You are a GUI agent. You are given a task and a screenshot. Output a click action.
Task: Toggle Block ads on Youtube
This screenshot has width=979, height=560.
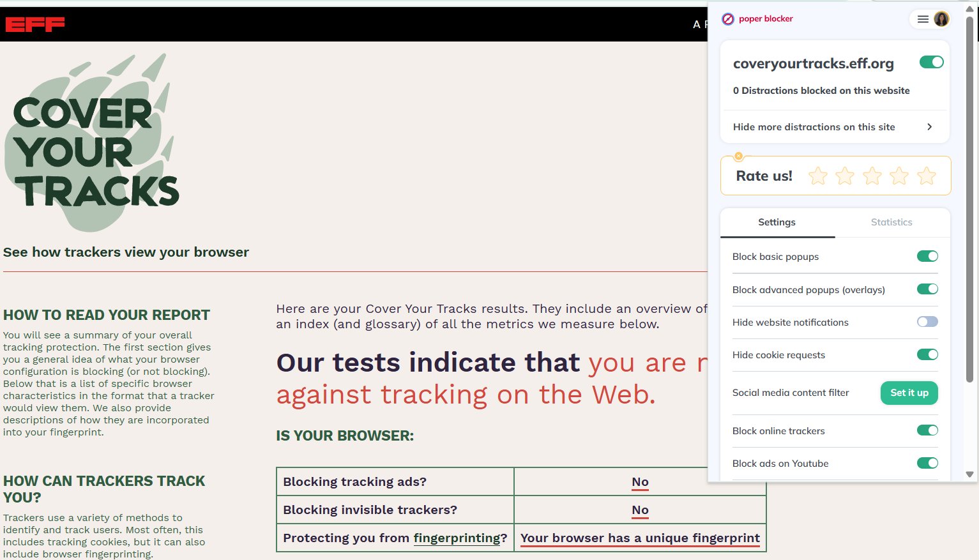point(928,463)
